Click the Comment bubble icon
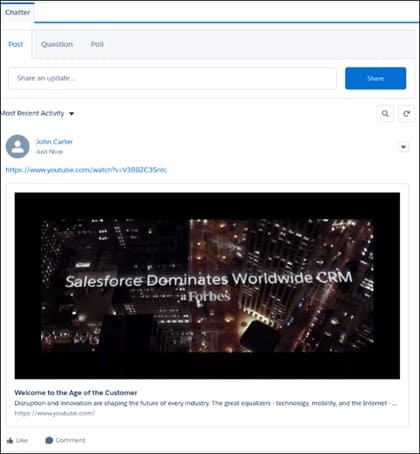Viewport: 420px width, 454px height. tap(49, 440)
